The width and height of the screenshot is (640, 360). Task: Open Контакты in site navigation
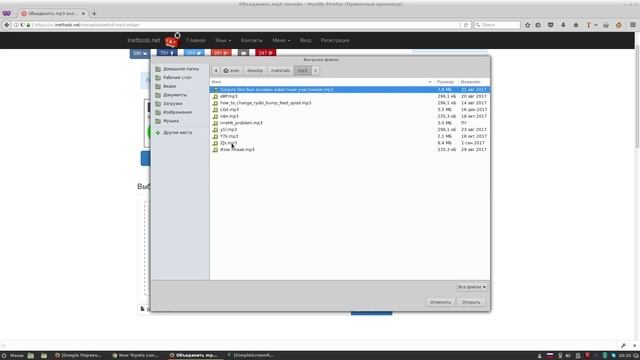coord(252,40)
